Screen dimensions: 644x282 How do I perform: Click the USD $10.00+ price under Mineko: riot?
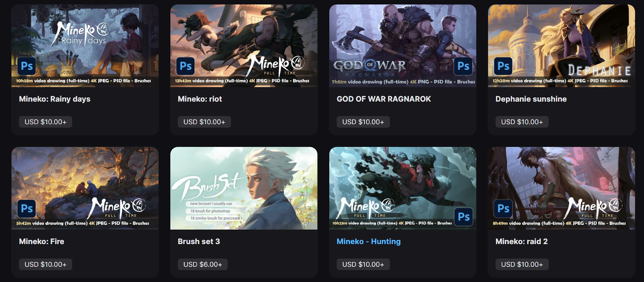point(204,122)
